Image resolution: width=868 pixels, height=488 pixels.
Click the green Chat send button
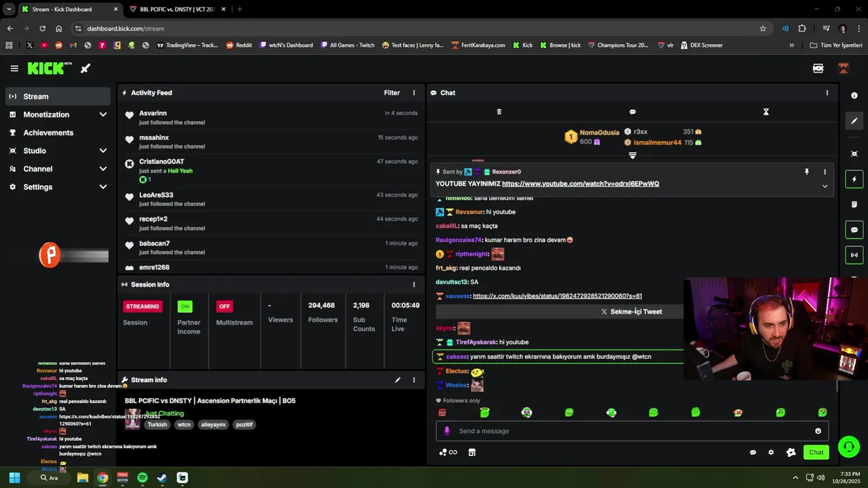[816, 452]
